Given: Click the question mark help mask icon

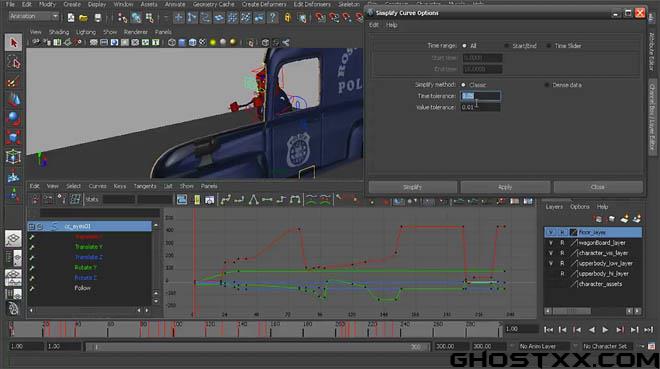Looking at the screenshot, I should tap(273, 18).
